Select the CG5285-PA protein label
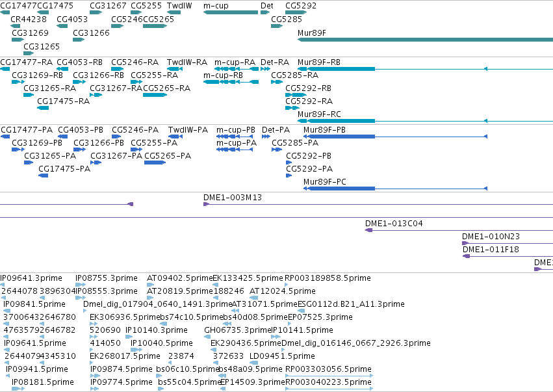Screen dimensions: 553x392 pos(295,142)
